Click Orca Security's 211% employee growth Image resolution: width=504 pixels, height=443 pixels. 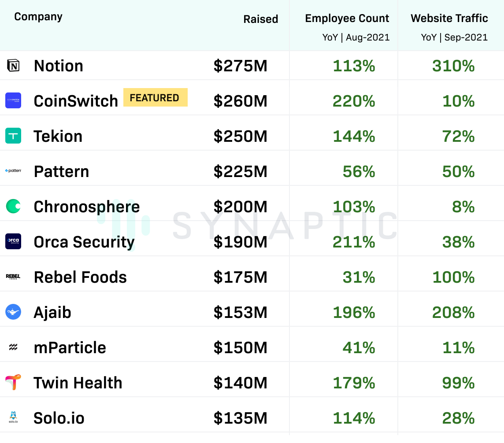point(354,242)
